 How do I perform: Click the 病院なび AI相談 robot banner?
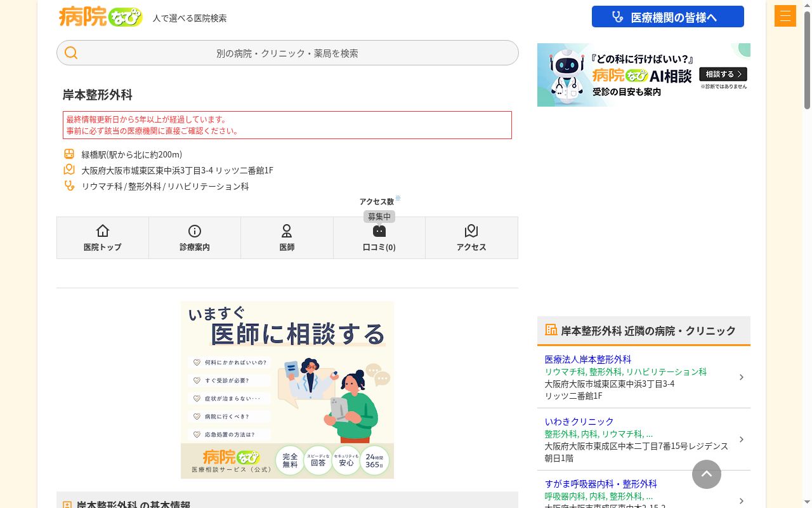click(x=644, y=75)
